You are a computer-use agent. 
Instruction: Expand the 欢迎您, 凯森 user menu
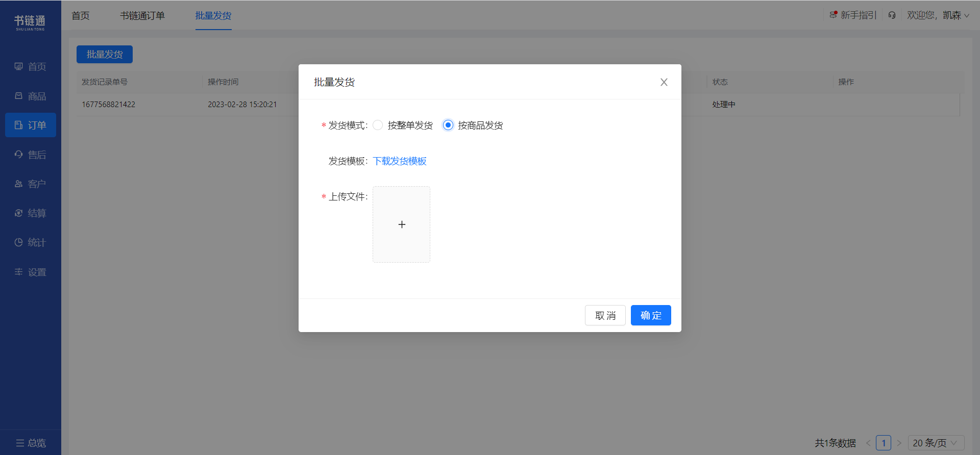coord(938,15)
